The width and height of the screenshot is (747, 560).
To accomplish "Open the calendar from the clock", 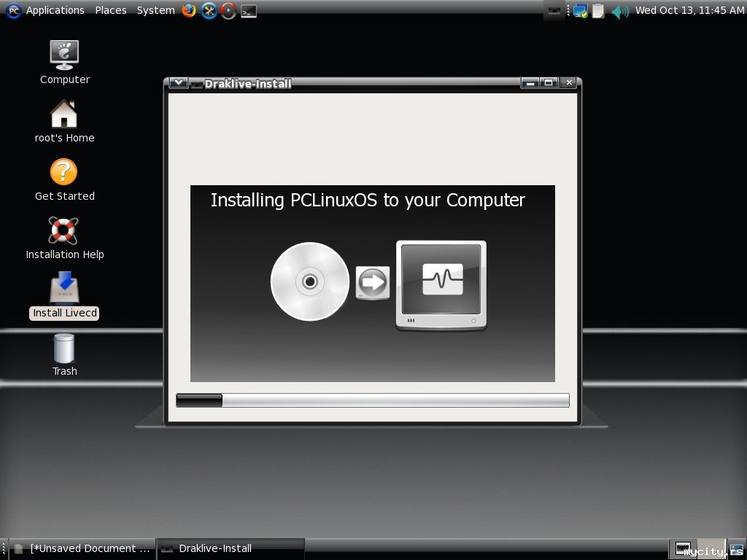I will tap(689, 10).
